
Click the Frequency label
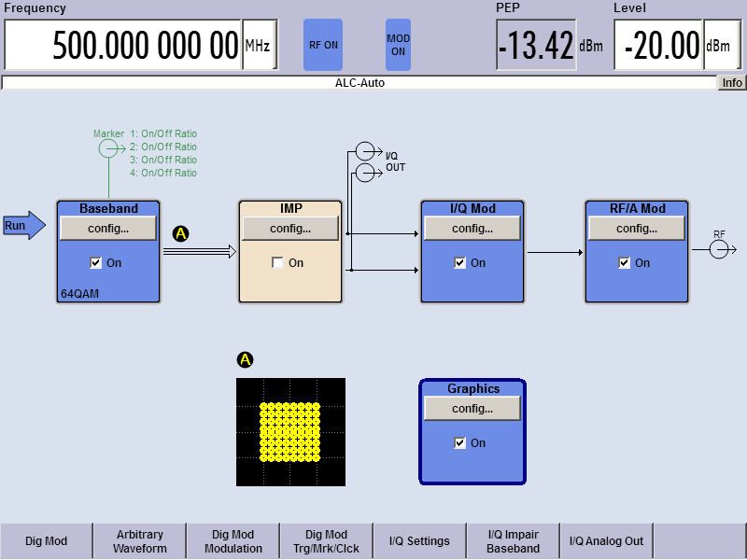35,8
